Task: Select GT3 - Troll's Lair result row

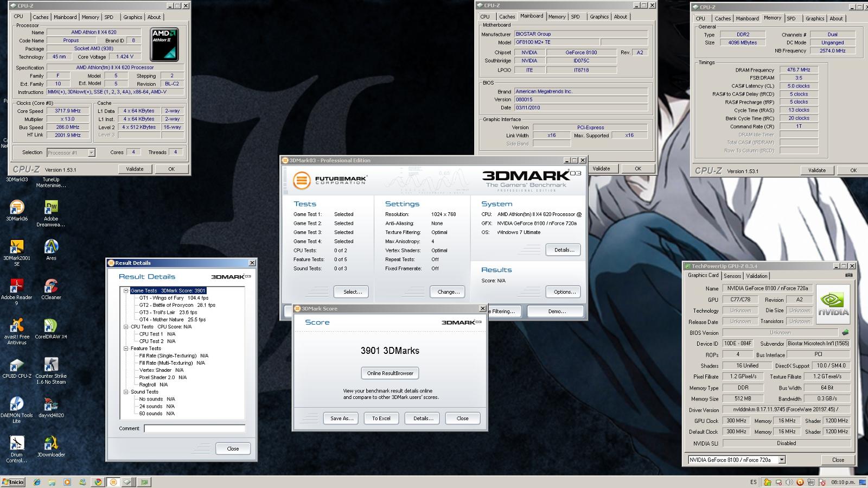Action: click(168, 312)
